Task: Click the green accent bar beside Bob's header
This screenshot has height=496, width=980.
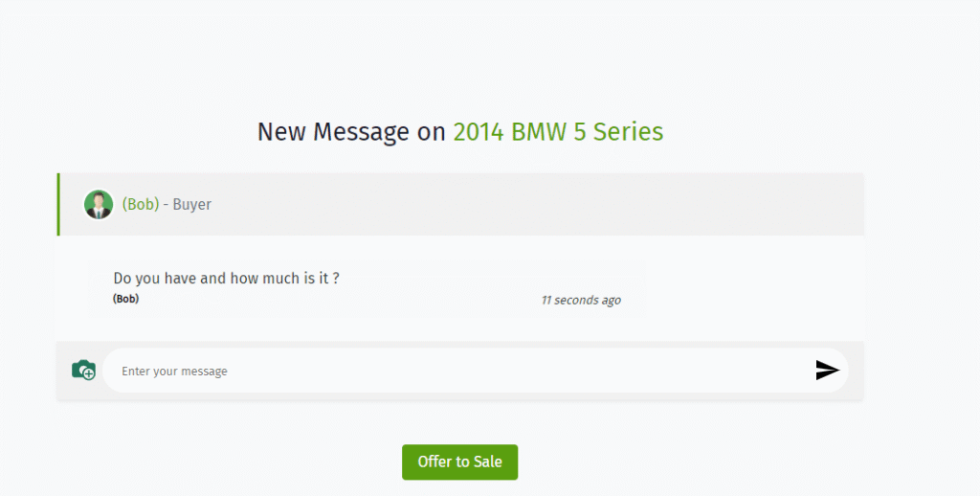Action: click(58, 204)
